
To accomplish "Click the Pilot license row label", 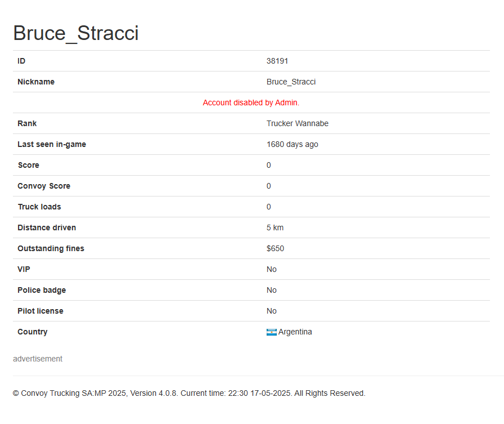I will (x=40, y=311).
